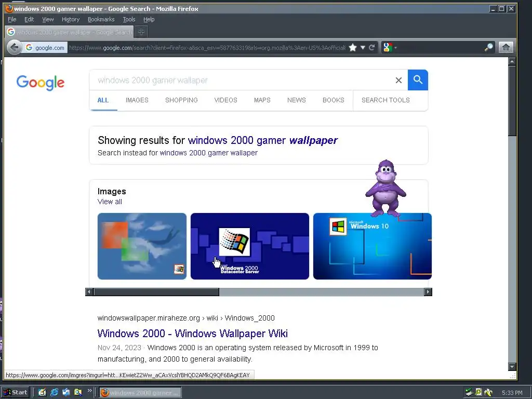532x399 pixels.
Task: Click the google.com site identity badge
Action: [45, 48]
